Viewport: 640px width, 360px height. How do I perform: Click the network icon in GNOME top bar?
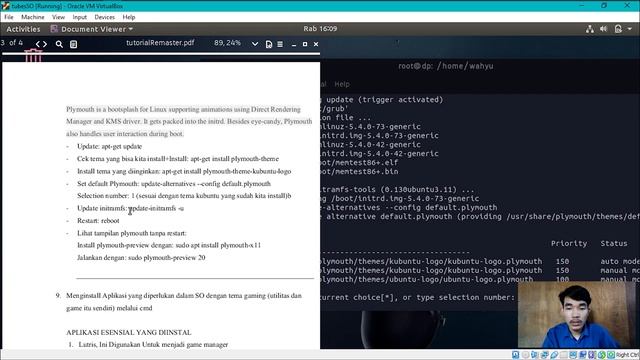[590, 29]
